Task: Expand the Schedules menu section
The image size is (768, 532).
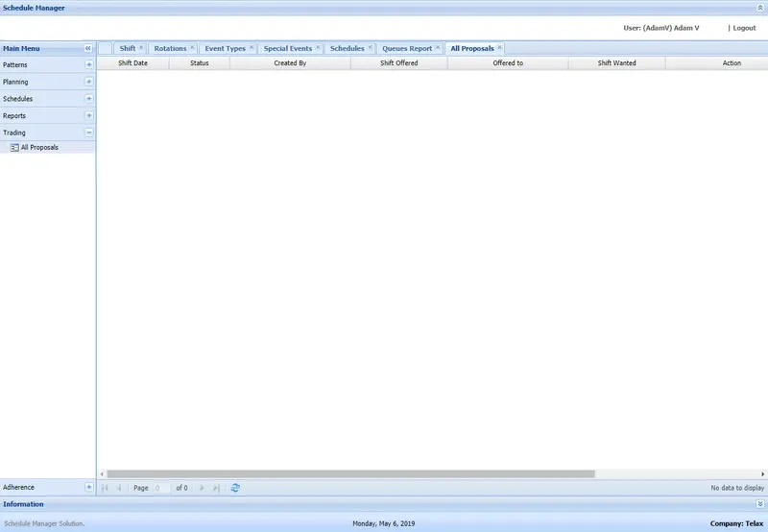Action: pyautogui.click(x=88, y=99)
